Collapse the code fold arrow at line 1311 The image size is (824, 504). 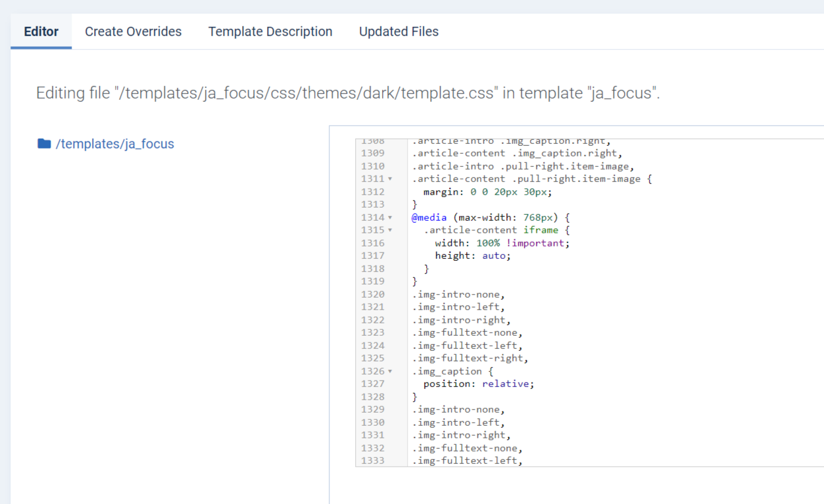pos(390,179)
